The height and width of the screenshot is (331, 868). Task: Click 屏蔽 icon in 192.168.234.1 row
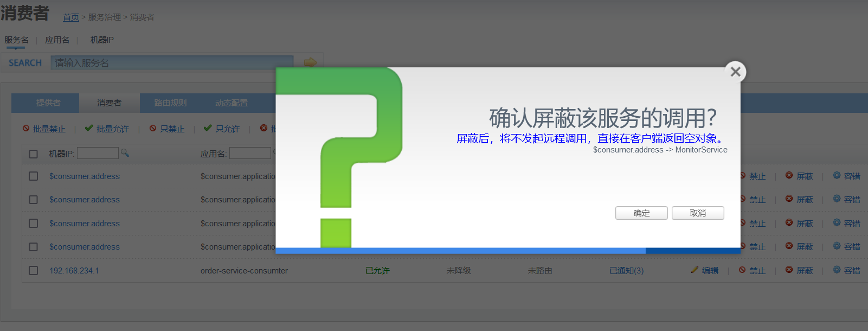click(789, 270)
